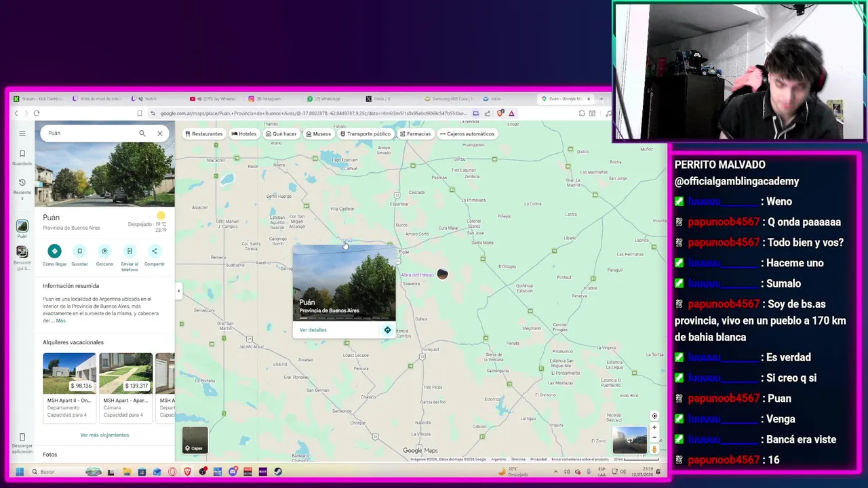This screenshot has height=488, width=868.
Task: Open Windows Start menu
Action: [x=20, y=472]
